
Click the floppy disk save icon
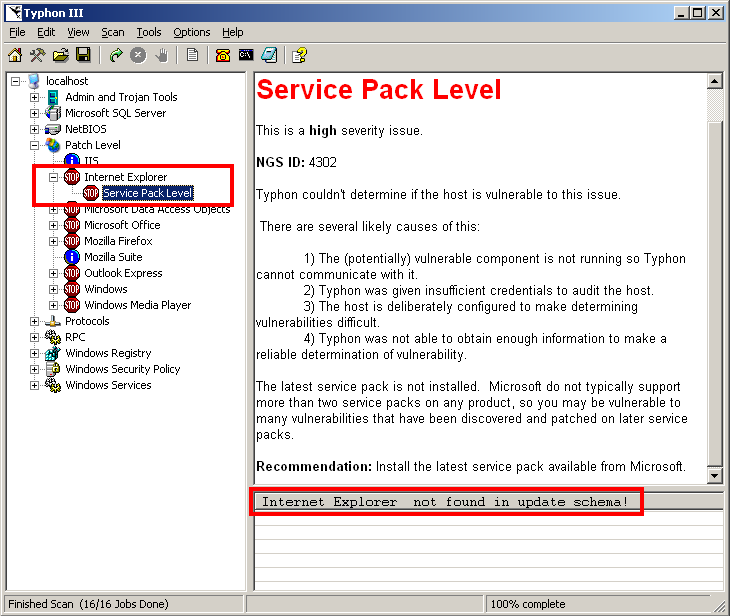[83, 55]
